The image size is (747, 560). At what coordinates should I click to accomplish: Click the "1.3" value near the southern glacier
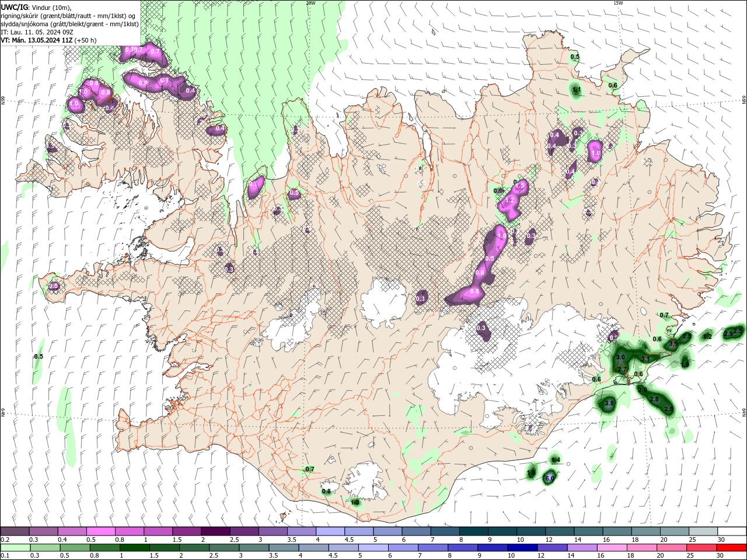[x=355, y=502]
